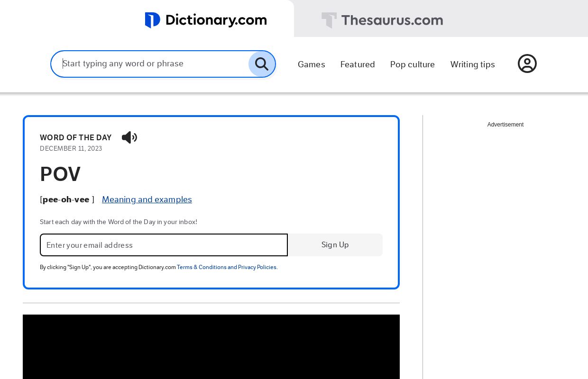The image size is (588, 379).
Task: Select the speaker icon next to Word of the Day
Action: [x=129, y=137]
